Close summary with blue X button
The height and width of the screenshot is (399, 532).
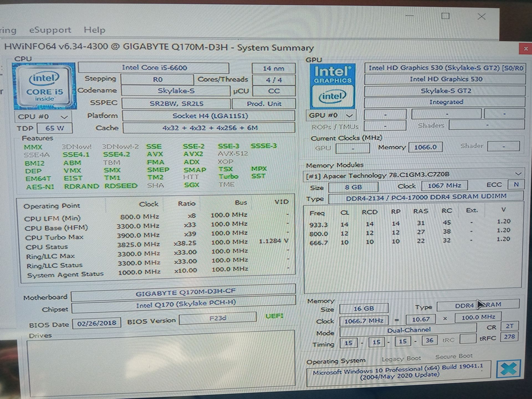[508, 369]
